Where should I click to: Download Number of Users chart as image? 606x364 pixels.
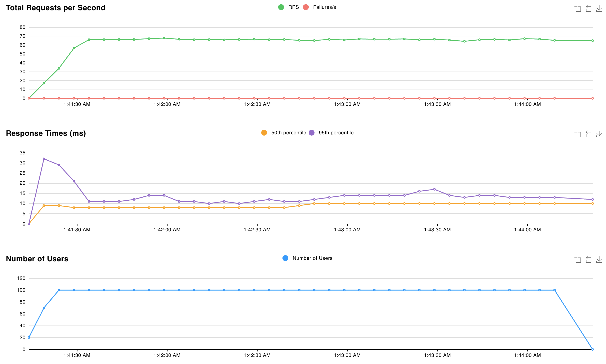(x=599, y=260)
